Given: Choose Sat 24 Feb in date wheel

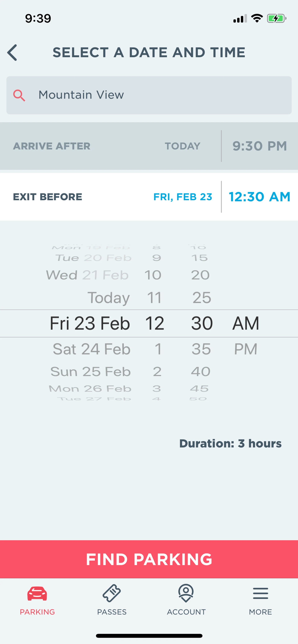Looking at the screenshot, I should click(92, 349).
